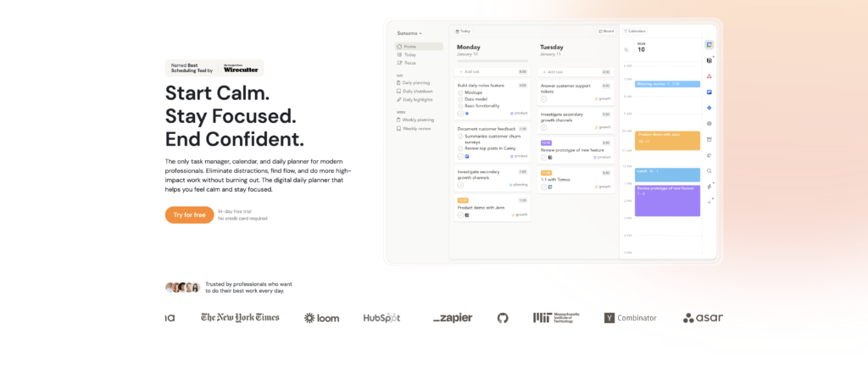Open the Google Calendar integration icon

[709, 44]
